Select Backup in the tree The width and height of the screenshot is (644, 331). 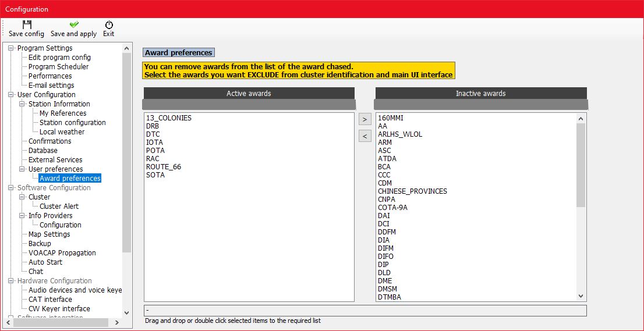(x=40, y=244)
